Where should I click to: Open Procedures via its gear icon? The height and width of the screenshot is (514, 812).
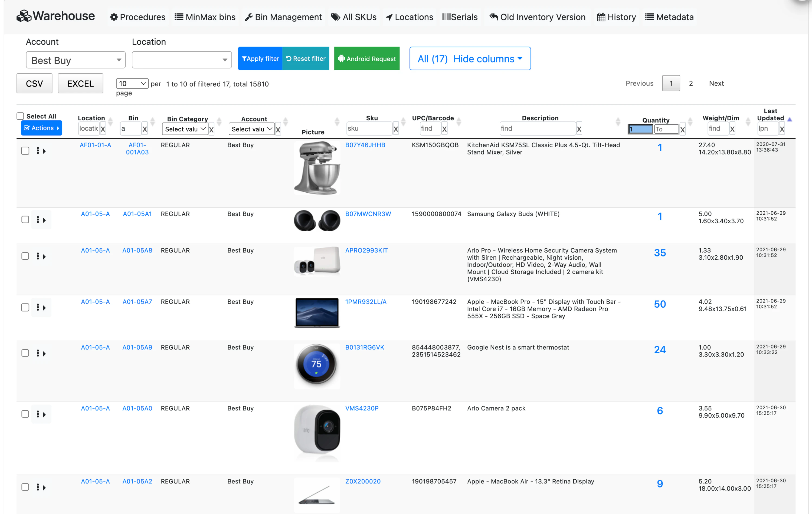114,17
